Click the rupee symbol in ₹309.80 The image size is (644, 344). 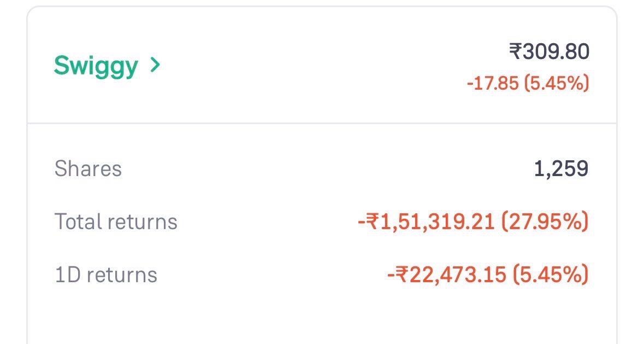(x=515, y=52)
